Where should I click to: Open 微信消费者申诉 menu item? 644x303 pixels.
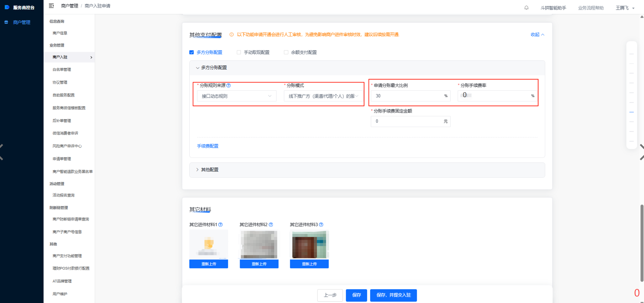tap(65, 133)
